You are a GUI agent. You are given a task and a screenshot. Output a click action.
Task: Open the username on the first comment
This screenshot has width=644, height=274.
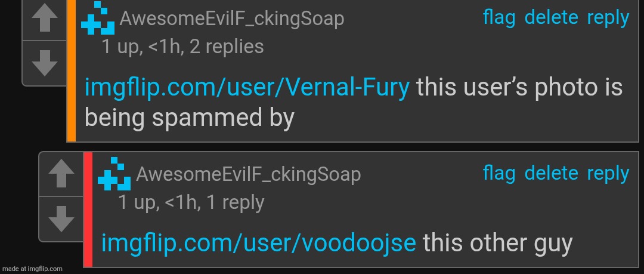pos(231,19)
